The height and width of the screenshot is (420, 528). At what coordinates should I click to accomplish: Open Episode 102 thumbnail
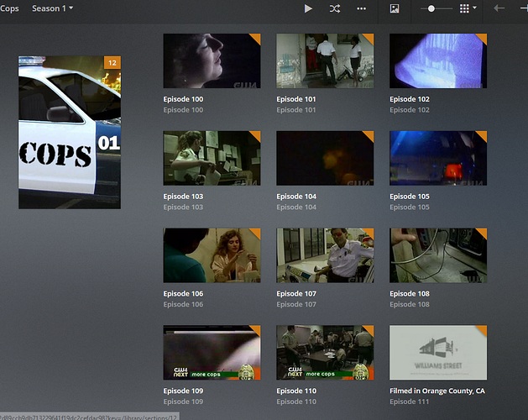click(x=438, y=60)
